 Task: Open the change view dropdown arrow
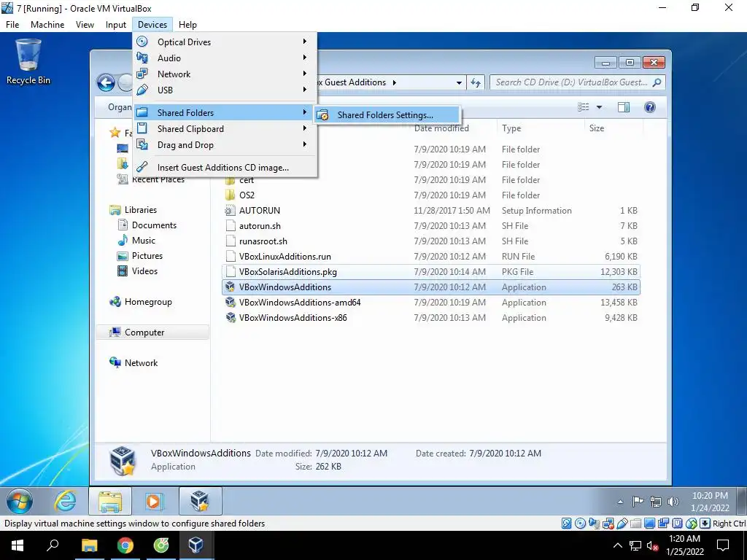600,107
